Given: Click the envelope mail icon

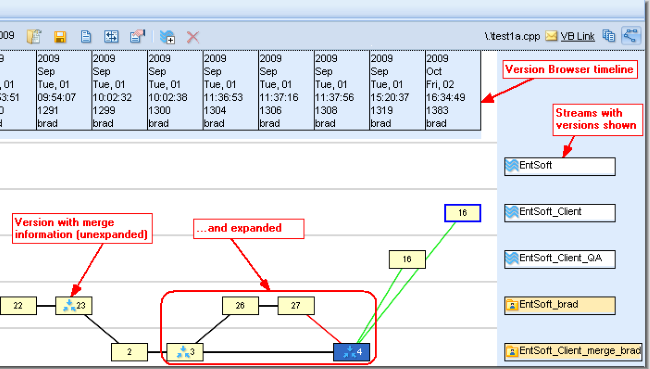Looking at the screenshot, I should click(x=551, y=36).
